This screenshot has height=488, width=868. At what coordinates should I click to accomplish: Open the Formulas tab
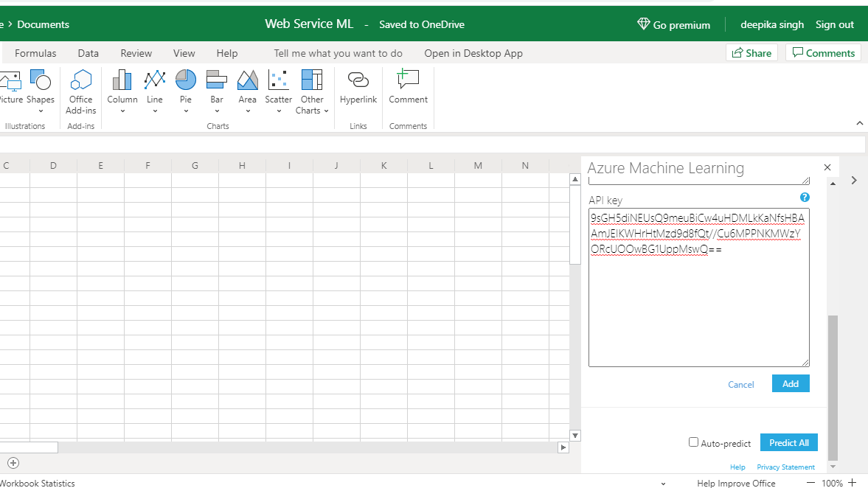[35, 53]
